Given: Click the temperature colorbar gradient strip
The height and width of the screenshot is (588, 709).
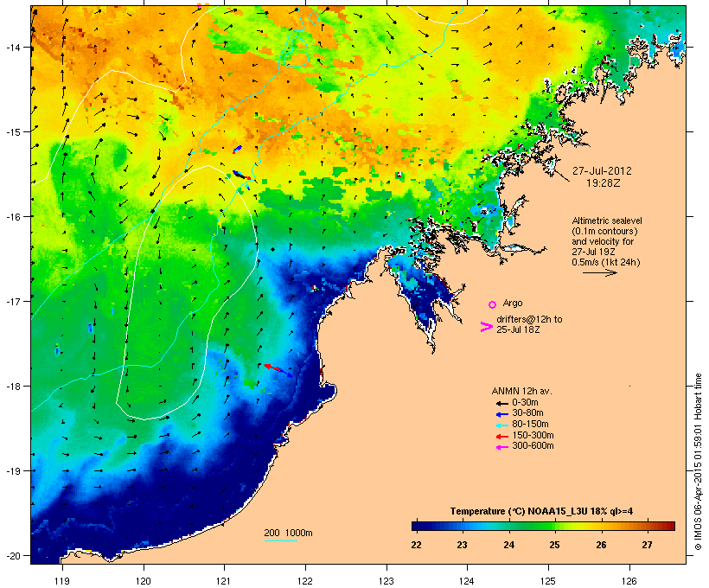Looking at the screenshot, I should [x=543, y=526].
